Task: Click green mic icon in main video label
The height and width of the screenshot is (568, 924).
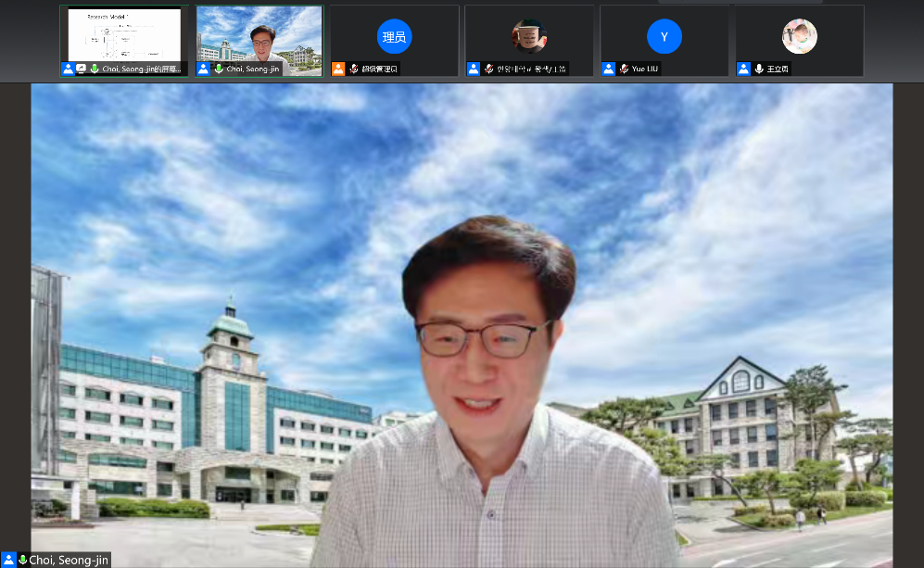Action: click(23, 560)
